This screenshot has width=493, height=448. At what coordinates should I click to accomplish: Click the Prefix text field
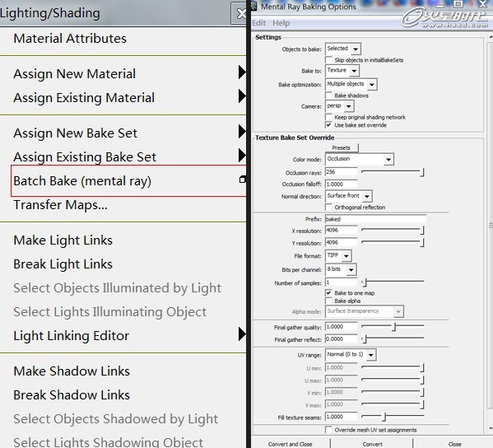[376, 219]
